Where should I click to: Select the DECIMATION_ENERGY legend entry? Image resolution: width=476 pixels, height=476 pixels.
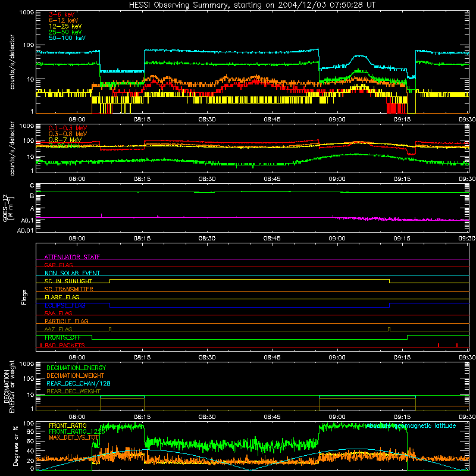coord(76,368)
